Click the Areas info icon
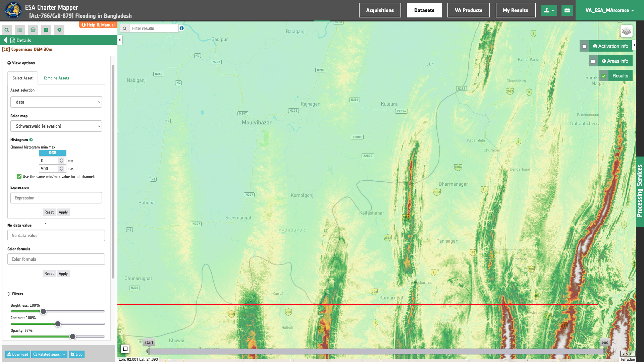644x362 pixels. tap(604, 61)
